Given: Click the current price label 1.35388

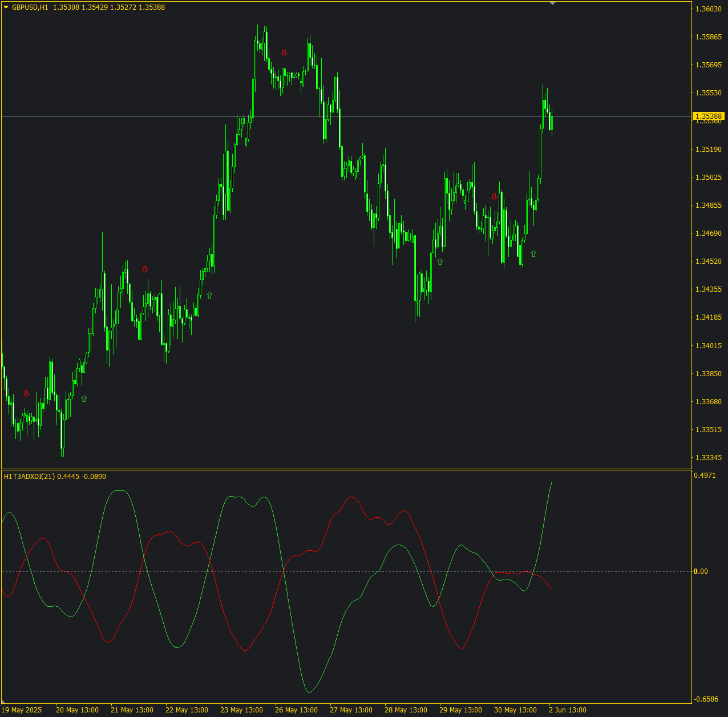Looking at the screenshot, I should click(709, 116).
